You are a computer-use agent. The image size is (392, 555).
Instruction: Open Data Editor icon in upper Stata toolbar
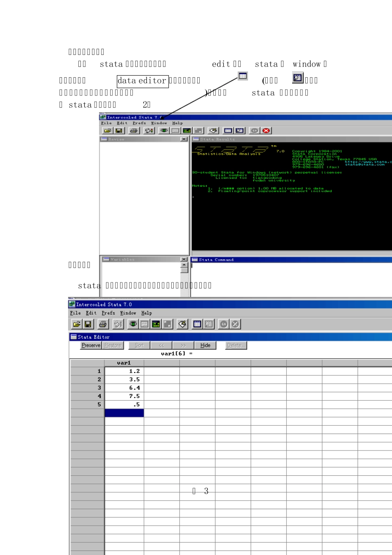tap(228, 130)
